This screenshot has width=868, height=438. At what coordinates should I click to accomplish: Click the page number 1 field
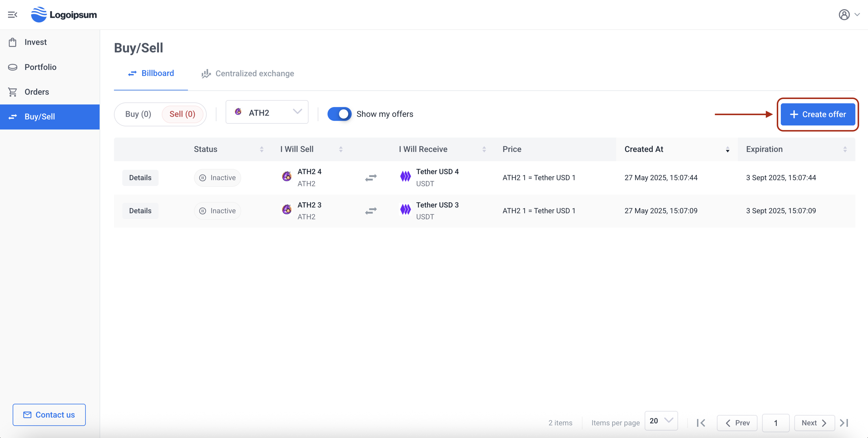[775, 423]
